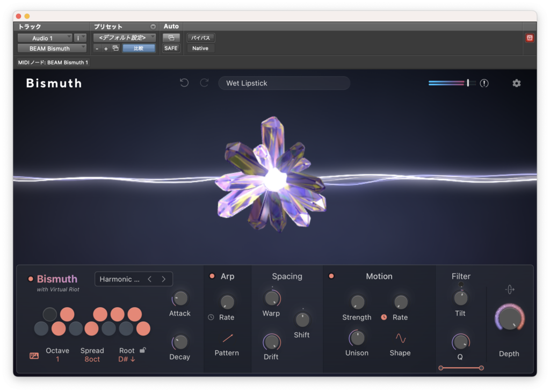Click the large Depth knob
This screenshot has width=550, height=392.
510,318
